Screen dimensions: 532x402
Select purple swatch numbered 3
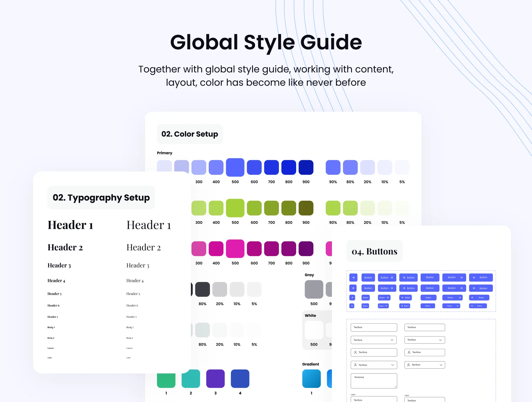pos(215,379)
